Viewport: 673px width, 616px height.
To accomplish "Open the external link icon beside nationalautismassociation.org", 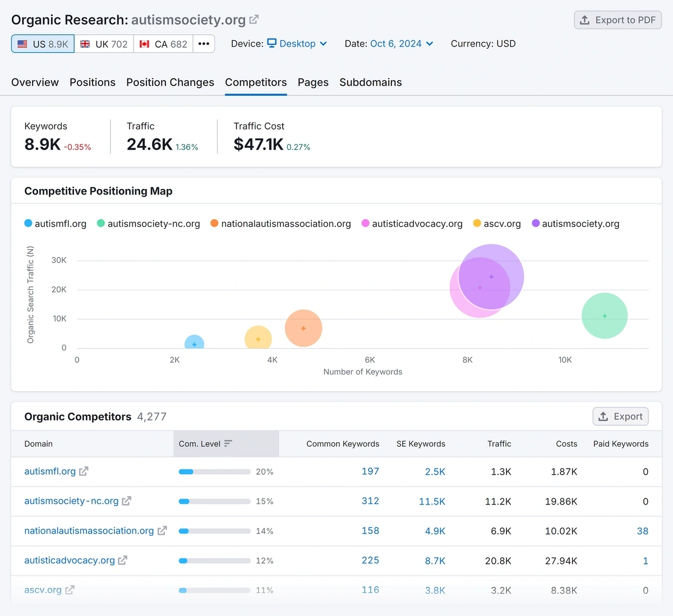I will [x=162, y=531].
